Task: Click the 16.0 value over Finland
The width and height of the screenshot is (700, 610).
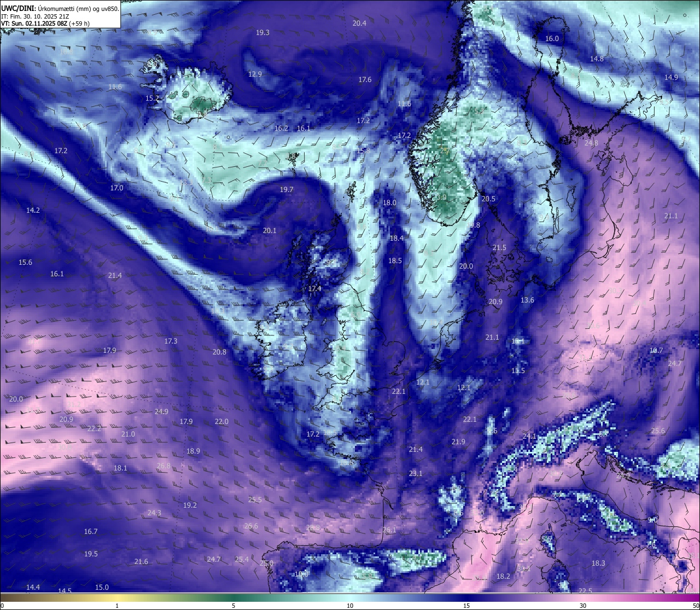Action: tap(552, 39)
